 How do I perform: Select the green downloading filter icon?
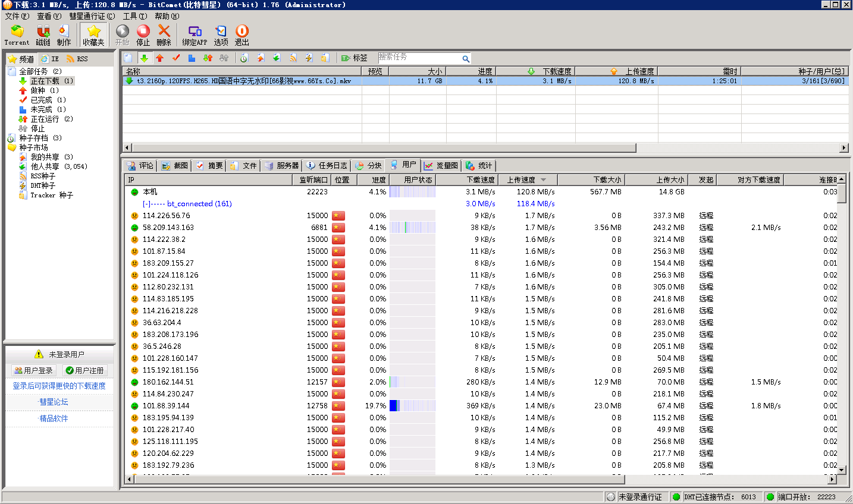pos(144,58)
